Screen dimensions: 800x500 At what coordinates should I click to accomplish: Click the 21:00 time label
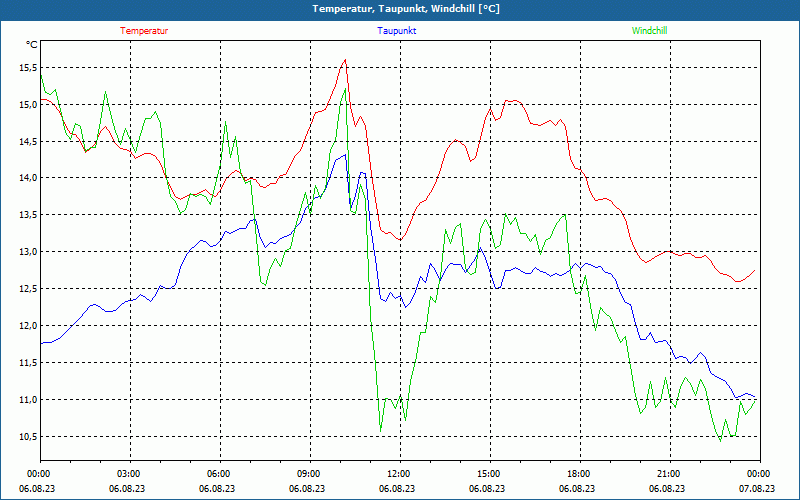pos(670,473)
